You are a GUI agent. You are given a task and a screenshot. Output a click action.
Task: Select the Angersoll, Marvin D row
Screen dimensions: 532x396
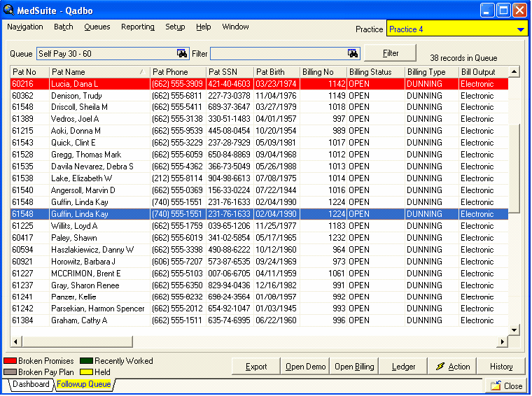(259, 190)
